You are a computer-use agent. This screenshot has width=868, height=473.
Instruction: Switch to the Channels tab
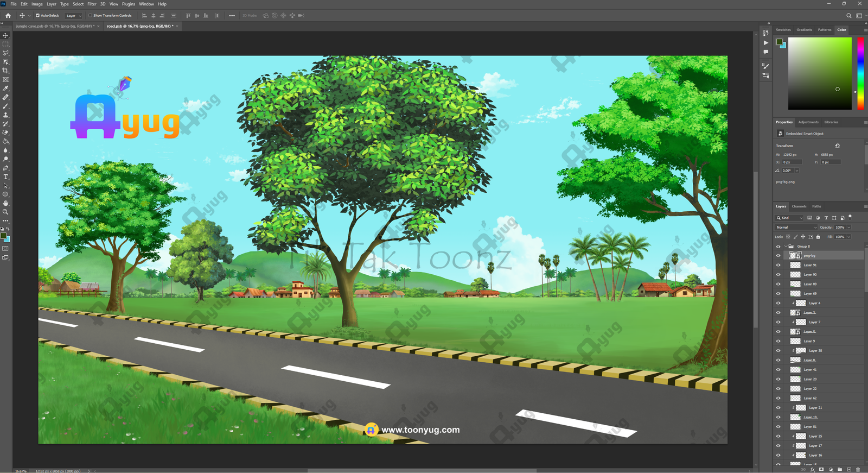(799, 206)
